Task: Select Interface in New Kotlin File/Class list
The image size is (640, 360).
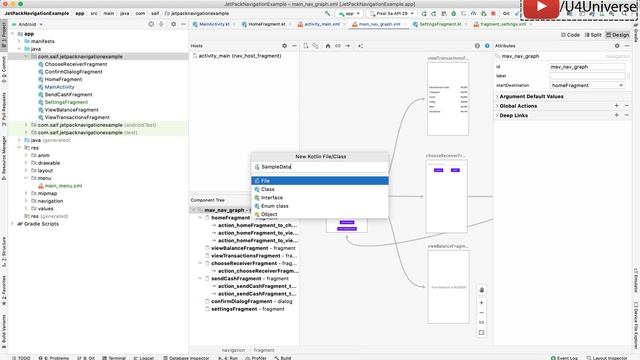Action: [x=320, y=198]
